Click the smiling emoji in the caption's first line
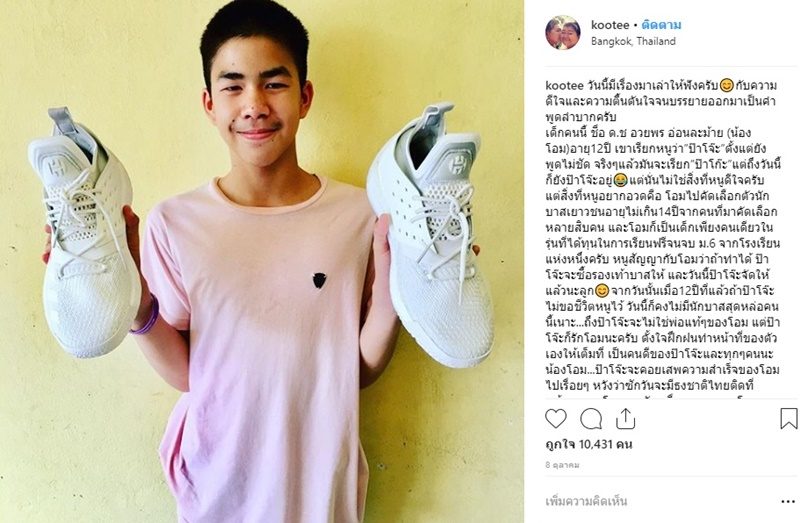Image resolution: width=800 pixels, height=523 pixels. point(727,85)
